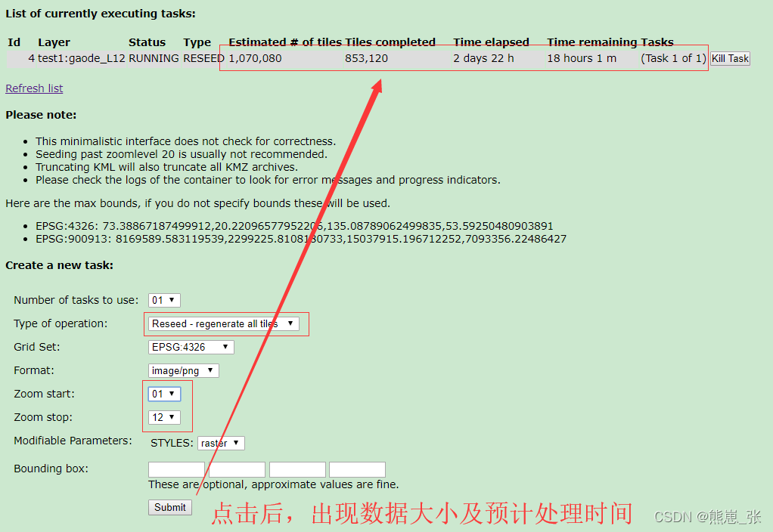Expand the Type of operation dropdown
The image size is (773, 532).
223,323
